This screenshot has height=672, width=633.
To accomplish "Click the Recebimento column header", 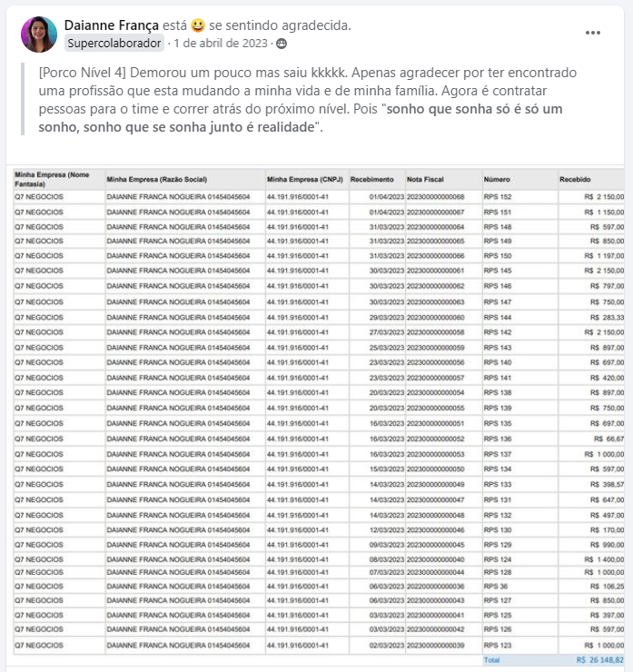I will 372,180.
